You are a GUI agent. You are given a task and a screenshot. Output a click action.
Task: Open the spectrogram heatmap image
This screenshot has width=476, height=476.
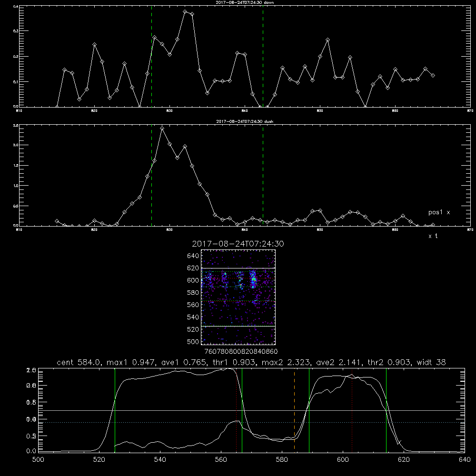click(238, 297)
